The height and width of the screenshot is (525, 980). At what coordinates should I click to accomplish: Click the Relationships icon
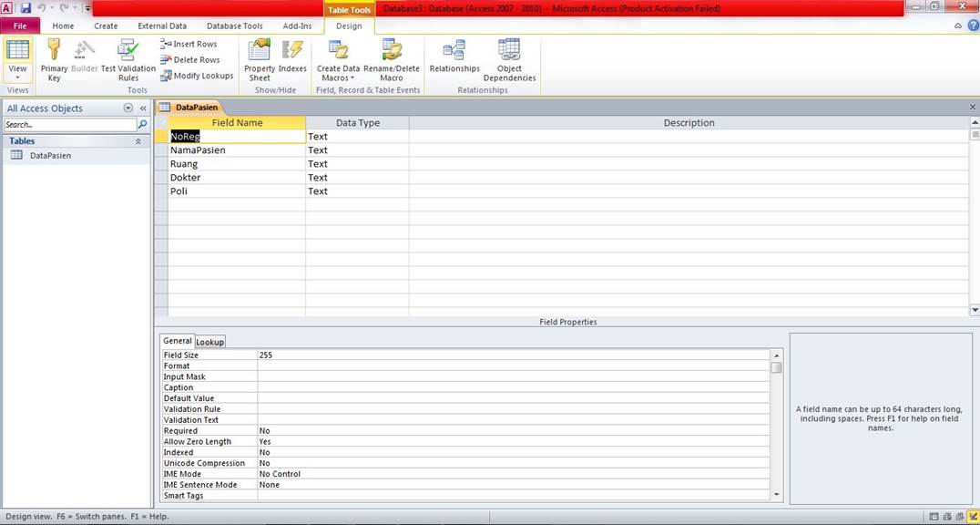454,57
